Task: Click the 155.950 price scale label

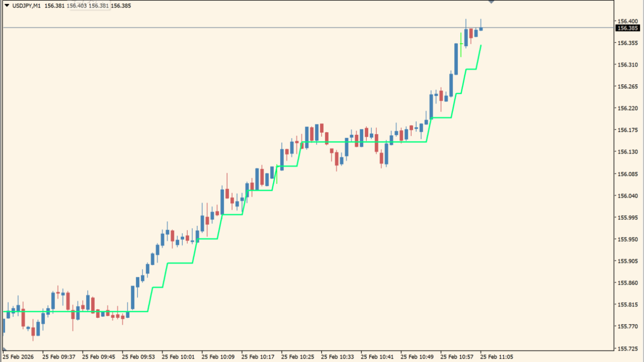Action: (x=627, y=239)
